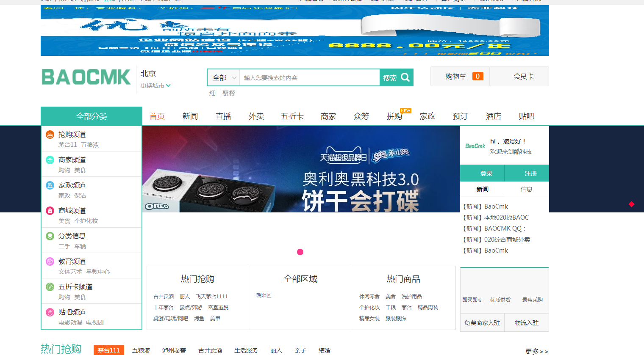Click the 五折卡频道 sidebar icon
Screen dimensions: 644x355
[50, 287]
